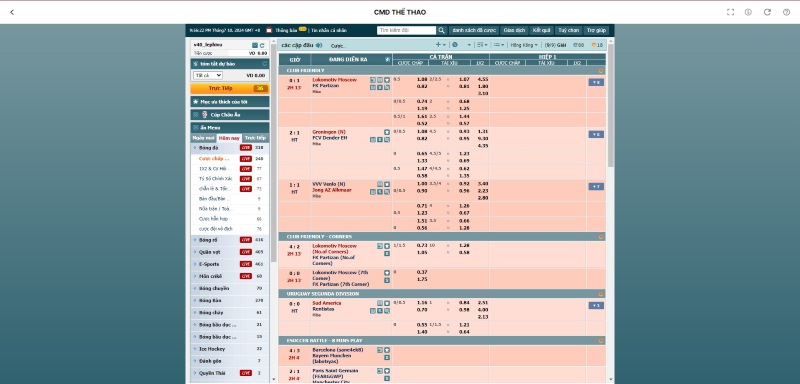Expand more markets for Lokomotiv Moscow match
Screen dimensions: 800x384
click(596, 83)
